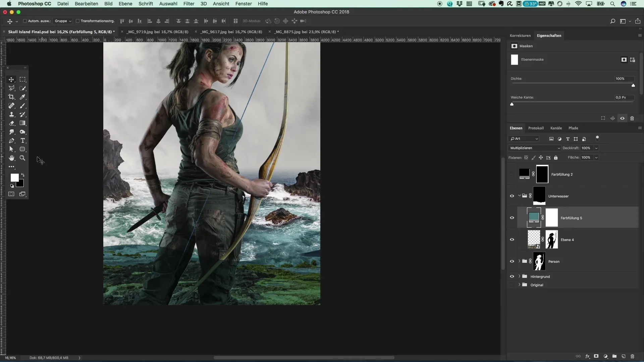
Task: Lock all layer attributes icon
Action: (x=556, y=158)
